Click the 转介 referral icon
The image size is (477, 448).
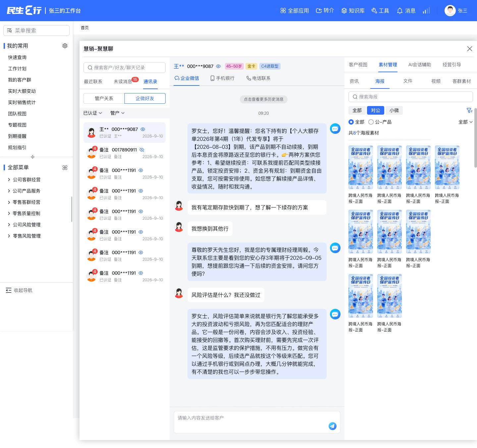319,11
